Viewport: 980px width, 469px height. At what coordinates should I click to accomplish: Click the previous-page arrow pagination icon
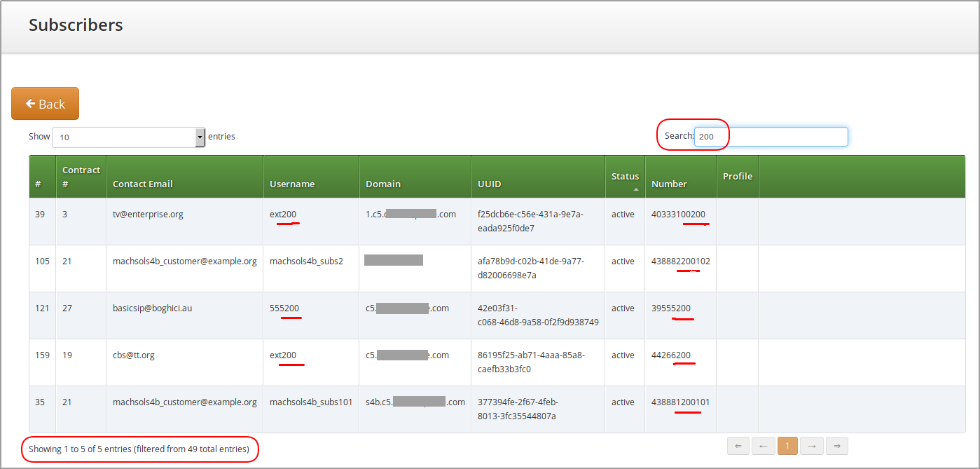763,446
